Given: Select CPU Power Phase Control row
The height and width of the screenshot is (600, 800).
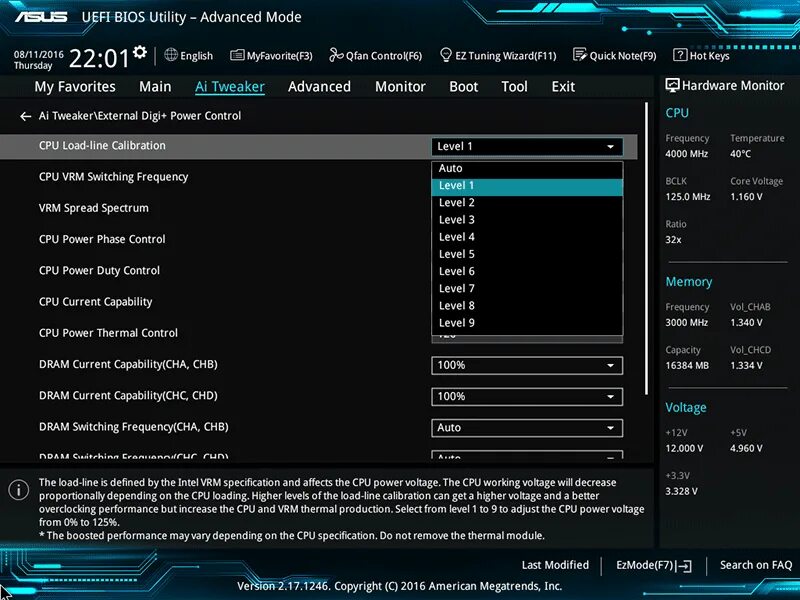Looking at the screenshot, I should tap(102, 239).
